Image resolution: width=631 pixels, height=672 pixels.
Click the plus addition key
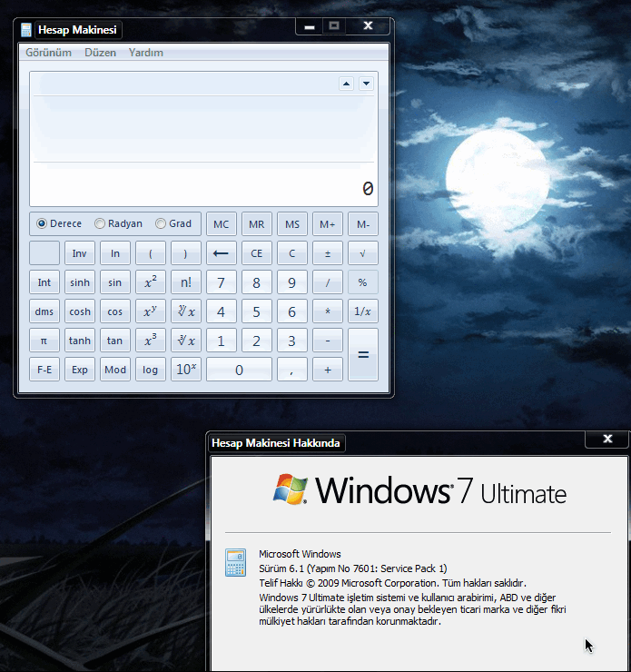(x=328, y=370)
